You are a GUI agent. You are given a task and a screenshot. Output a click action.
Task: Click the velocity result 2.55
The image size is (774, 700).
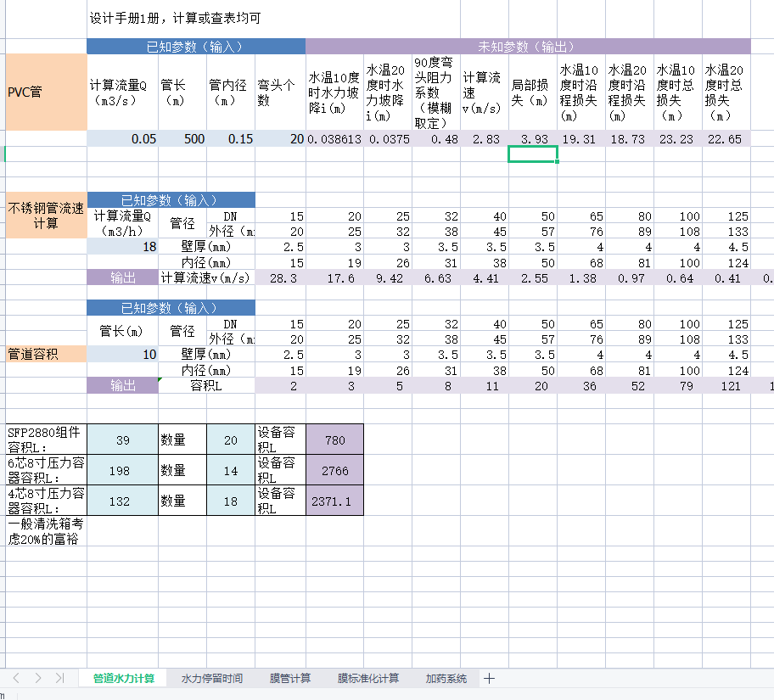[x=533, y=278]
